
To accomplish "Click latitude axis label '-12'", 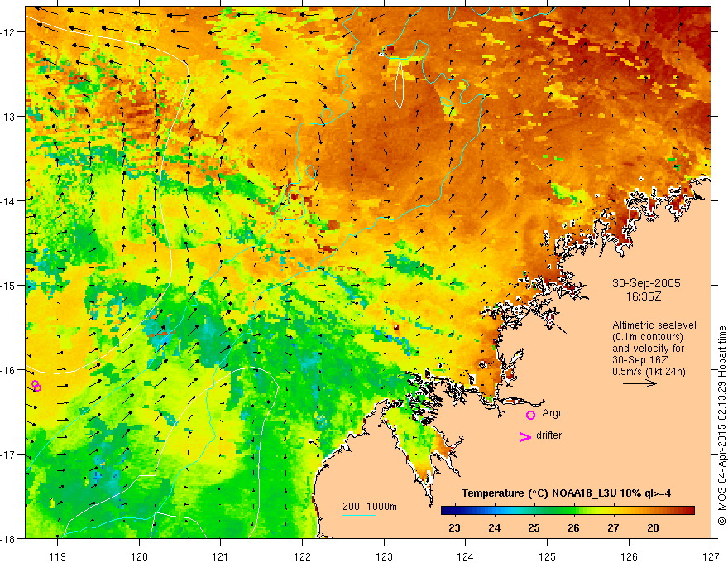I will point(8,32).
